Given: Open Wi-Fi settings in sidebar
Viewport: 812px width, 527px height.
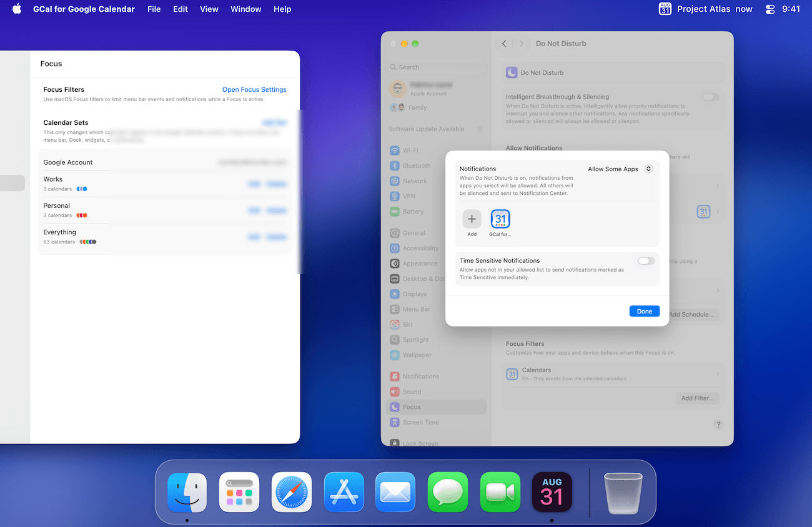Looking at the screenshot, I should pos(436,150).
